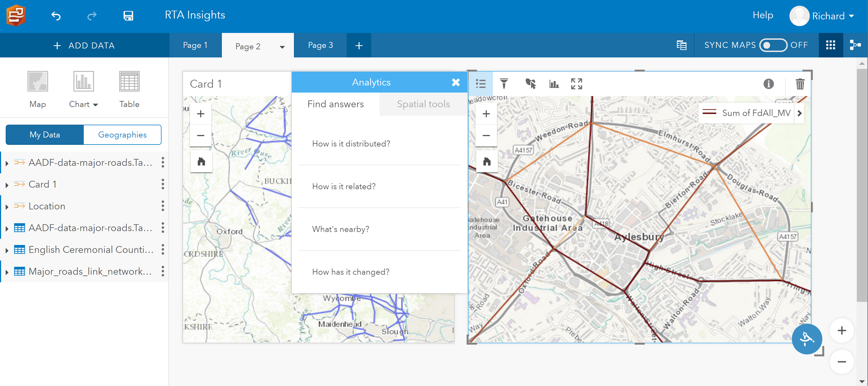Click the Sum of FdAll_MV legend swatch
The image size is (868, 386).
[709, 113]
